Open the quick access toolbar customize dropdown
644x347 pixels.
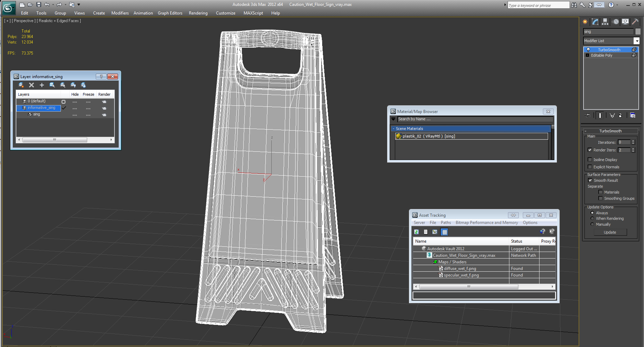[x=79, y=4]
